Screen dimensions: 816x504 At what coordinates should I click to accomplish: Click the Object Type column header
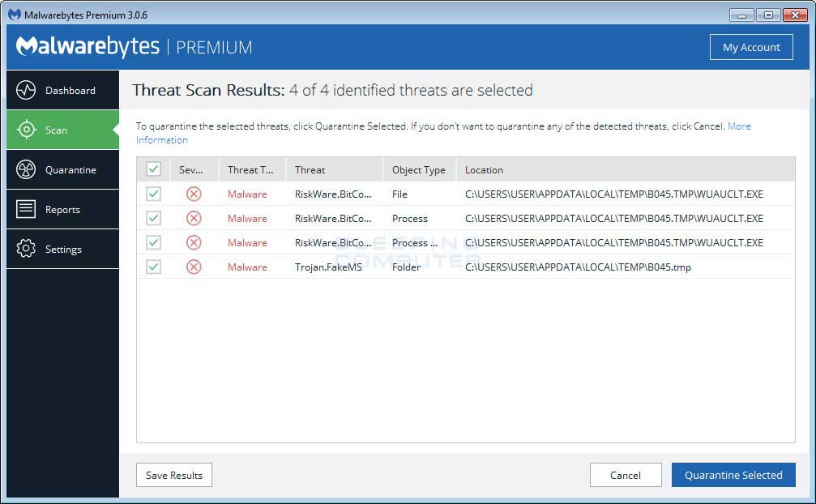point(420,169)
